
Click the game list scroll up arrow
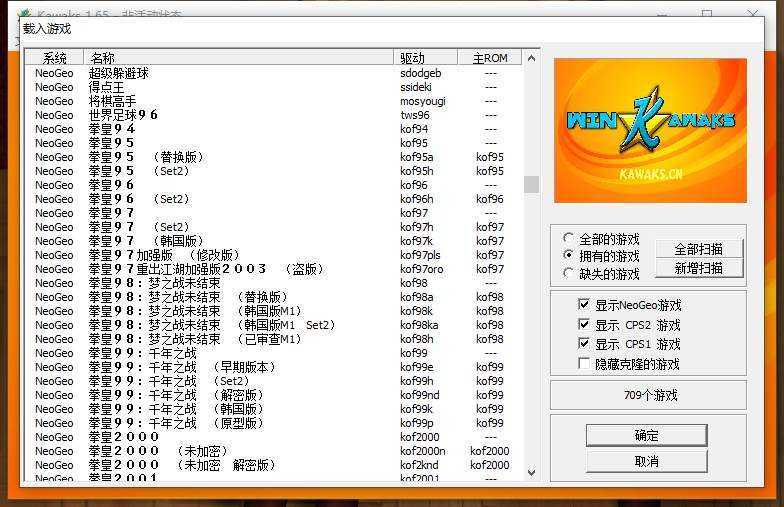click(532, 58)
